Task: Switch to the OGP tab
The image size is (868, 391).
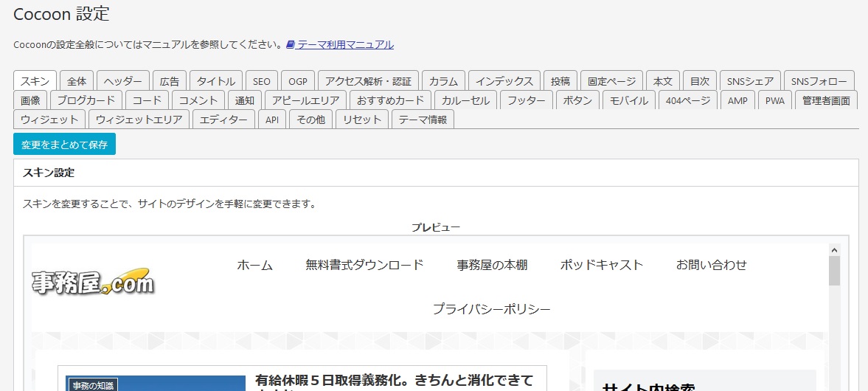Action: tap(298, 81)
